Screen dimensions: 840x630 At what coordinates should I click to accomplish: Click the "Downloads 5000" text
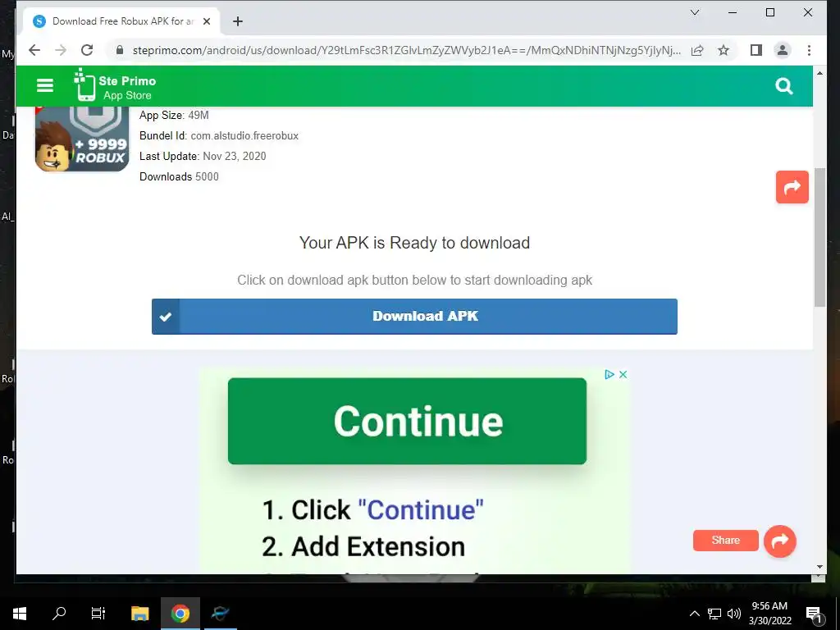(179, 176)
